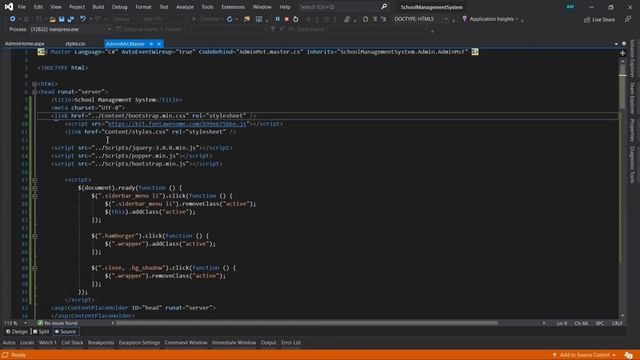
Task: Open the Help menu
Action: [285, 7]
